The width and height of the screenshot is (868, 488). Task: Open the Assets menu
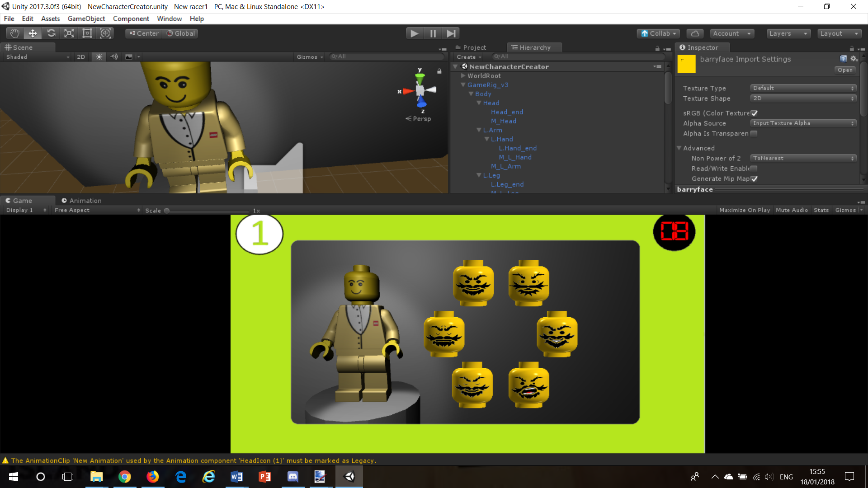pyautogui.click(x=50, y=19)
